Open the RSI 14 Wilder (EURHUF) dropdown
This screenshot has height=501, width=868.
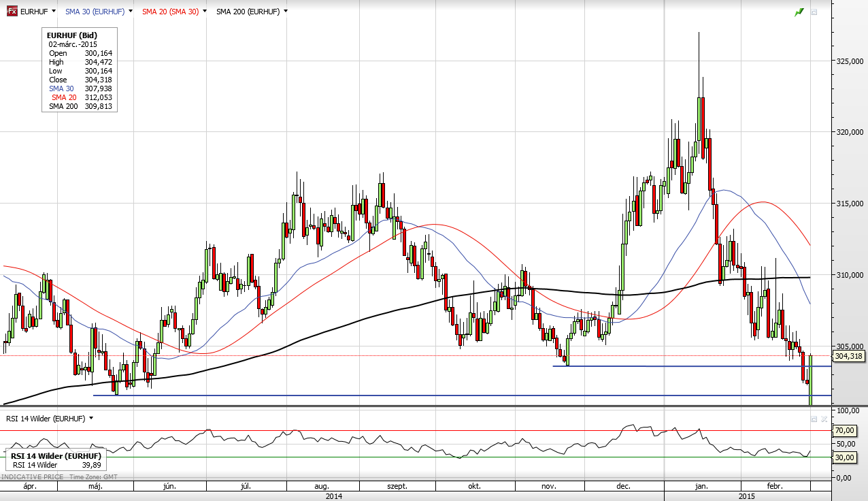(91, 419)
